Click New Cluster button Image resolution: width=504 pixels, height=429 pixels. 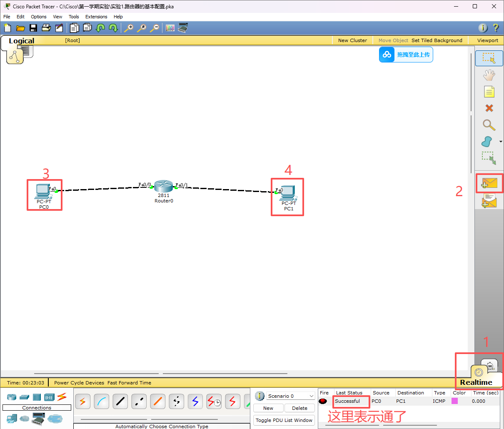[x=352, y=40]
